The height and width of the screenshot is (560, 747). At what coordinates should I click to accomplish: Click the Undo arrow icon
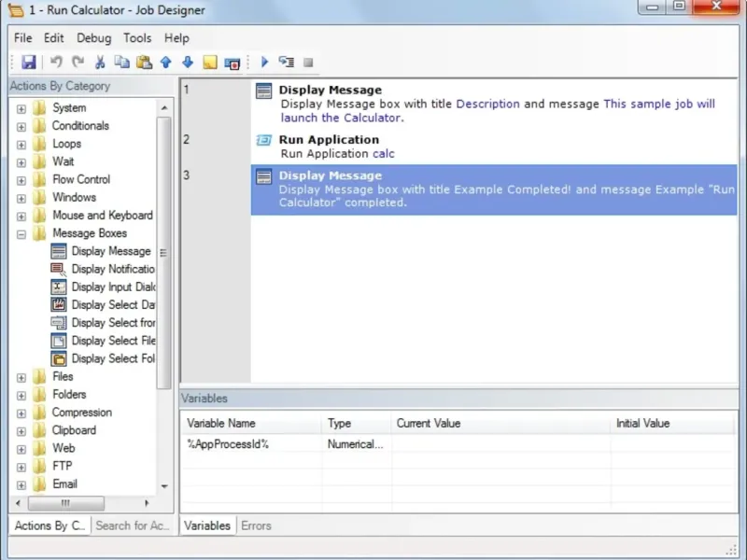tap(56, 63)
